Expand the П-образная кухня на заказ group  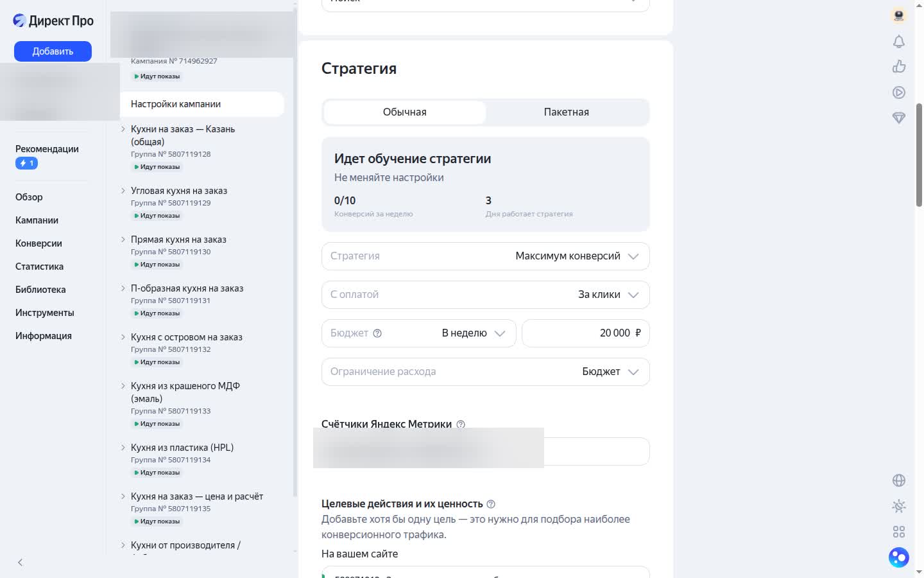tap(123, 288)
